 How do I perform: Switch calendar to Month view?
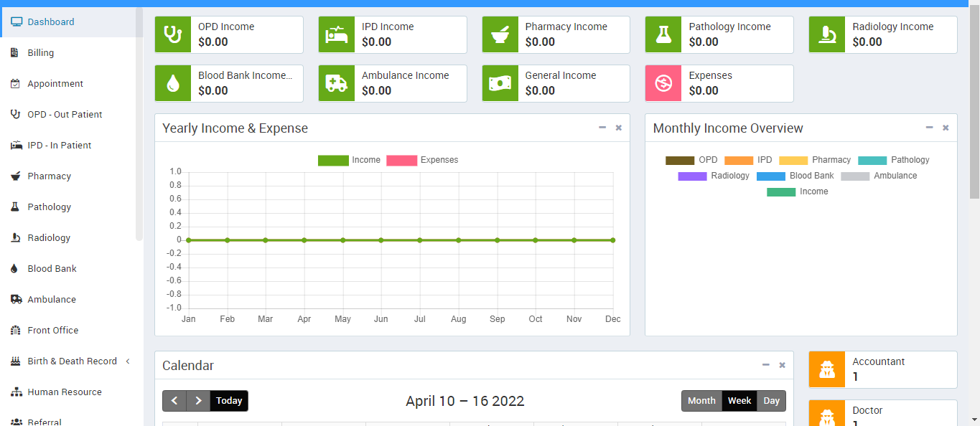[x=701, y=401]
